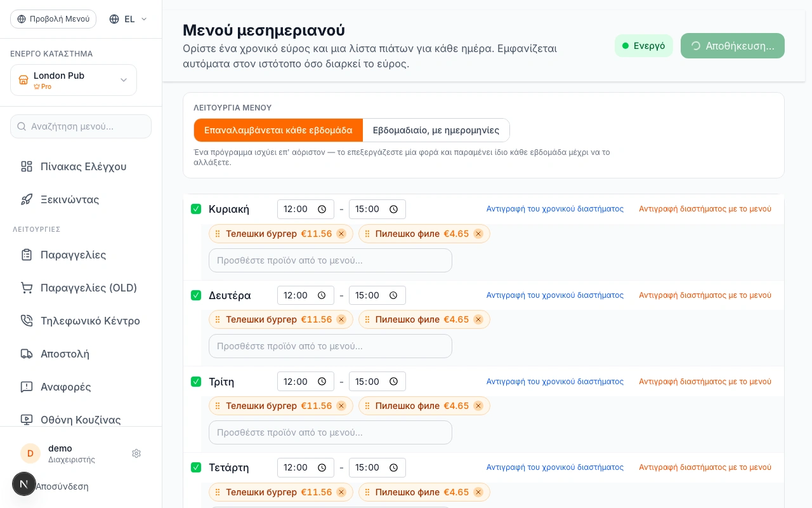
Task: Select Επαναλαμβάνεται κάθε εβδομάδα mode
Action: (x=278, y=130)
